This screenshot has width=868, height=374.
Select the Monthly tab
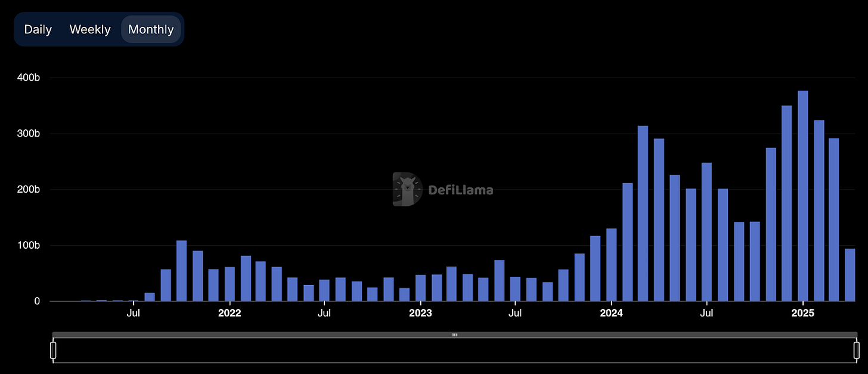point(151,29)
